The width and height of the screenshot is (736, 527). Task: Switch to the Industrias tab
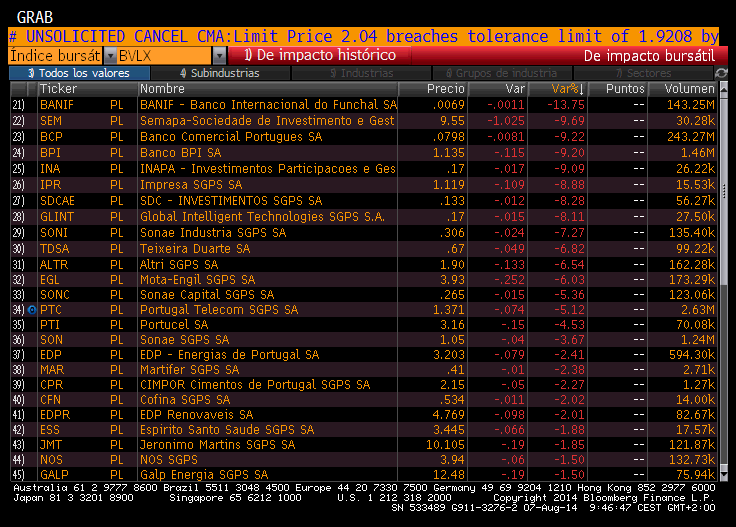(361, 73)
